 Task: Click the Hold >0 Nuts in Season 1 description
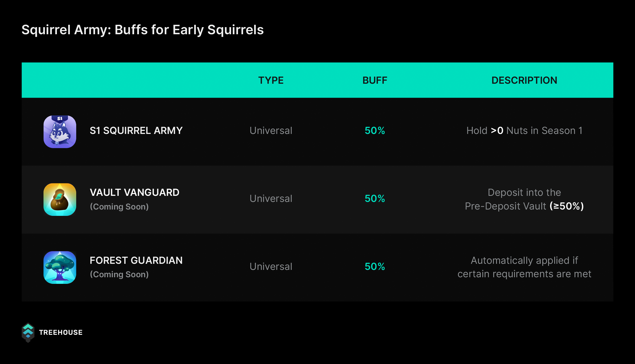[524, 131]
